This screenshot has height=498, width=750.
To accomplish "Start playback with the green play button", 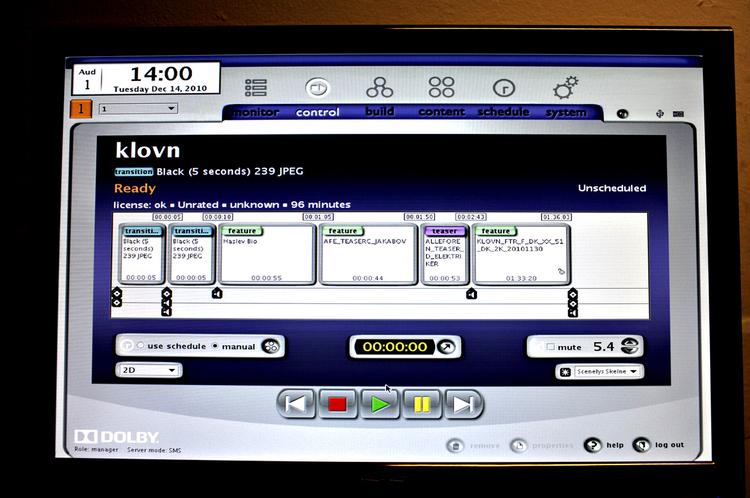I will pyautogui.click(x=380, y=404).
